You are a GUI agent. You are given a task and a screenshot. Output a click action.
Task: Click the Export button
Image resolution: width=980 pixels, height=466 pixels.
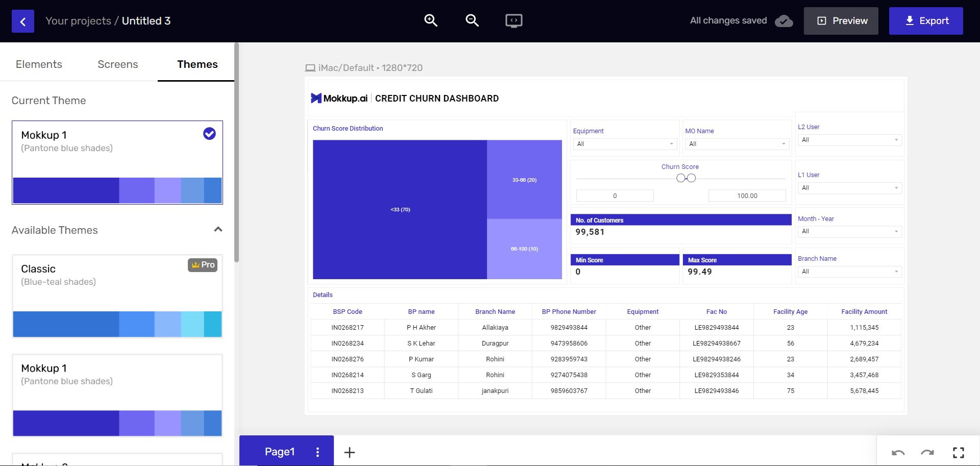926,21
